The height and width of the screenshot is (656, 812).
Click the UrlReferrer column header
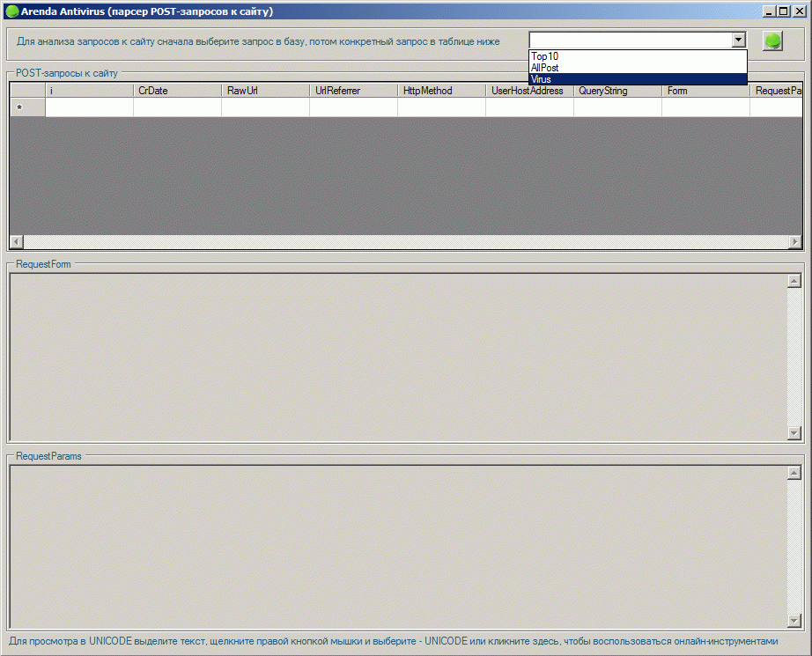(x=354, y=91)
